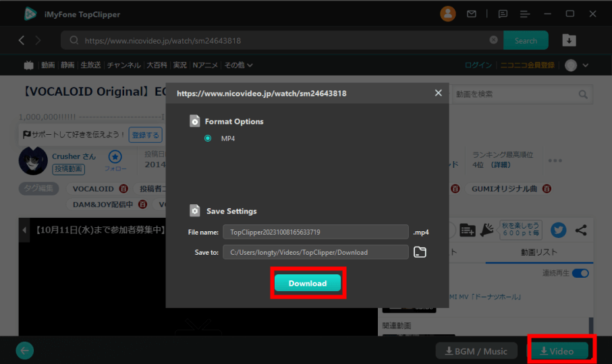Open the 静画 menu item

(67, 65)
